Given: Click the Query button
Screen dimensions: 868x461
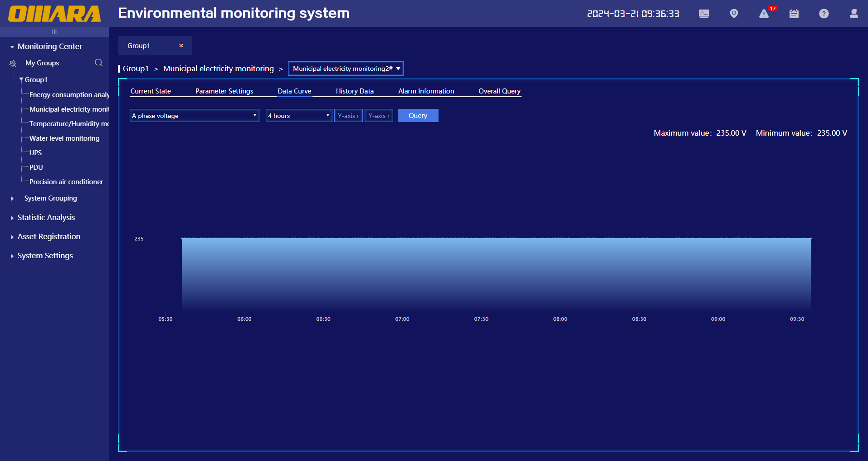Looking at the screenshot, I should (418, 116).
